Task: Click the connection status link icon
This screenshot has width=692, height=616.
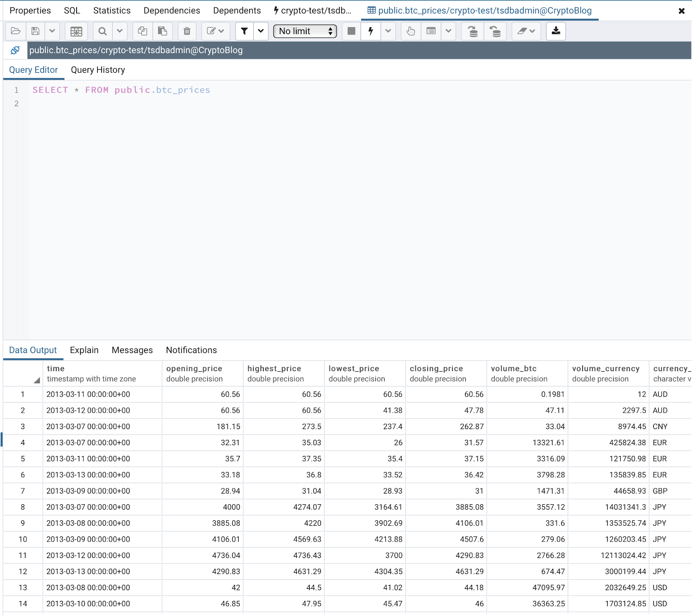Action: 15,50
